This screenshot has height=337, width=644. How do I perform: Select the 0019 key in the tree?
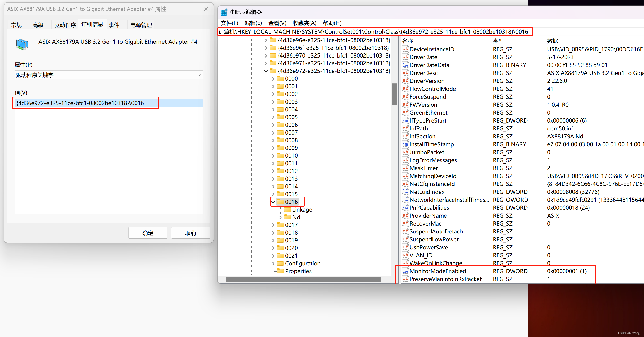pyautogui.click(x=291, y=240)
